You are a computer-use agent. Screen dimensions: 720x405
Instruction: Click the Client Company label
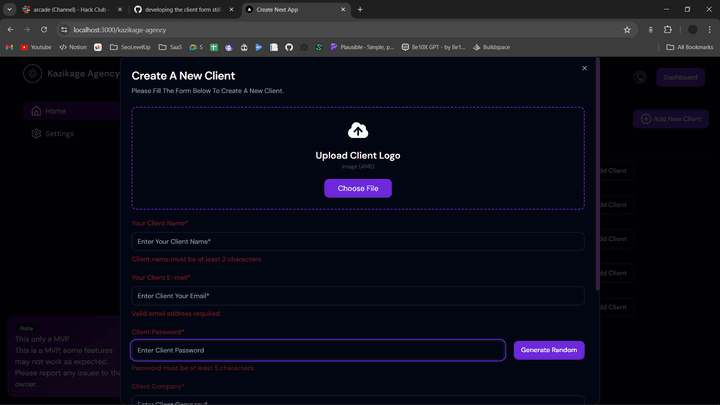(x=158, y=386)
